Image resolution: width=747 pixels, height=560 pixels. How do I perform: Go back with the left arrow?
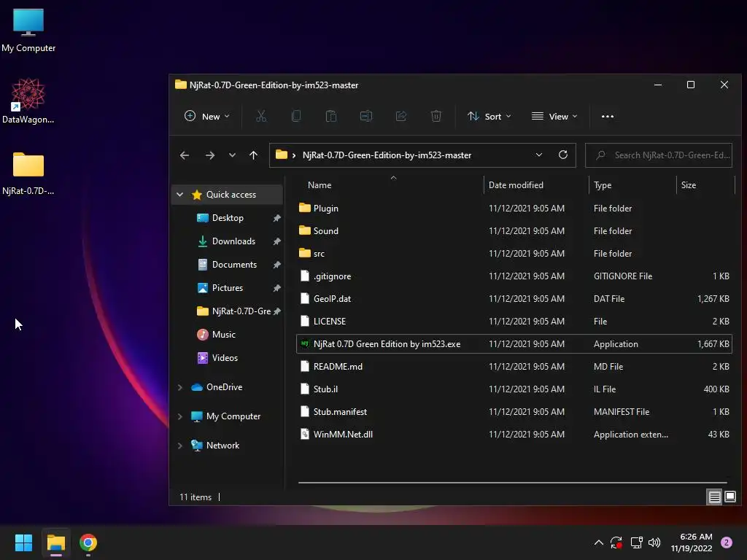click(185, 155)
